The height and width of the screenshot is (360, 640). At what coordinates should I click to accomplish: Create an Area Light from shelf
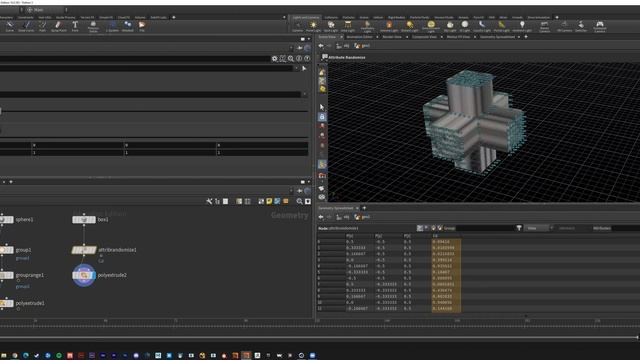[348, 27]
